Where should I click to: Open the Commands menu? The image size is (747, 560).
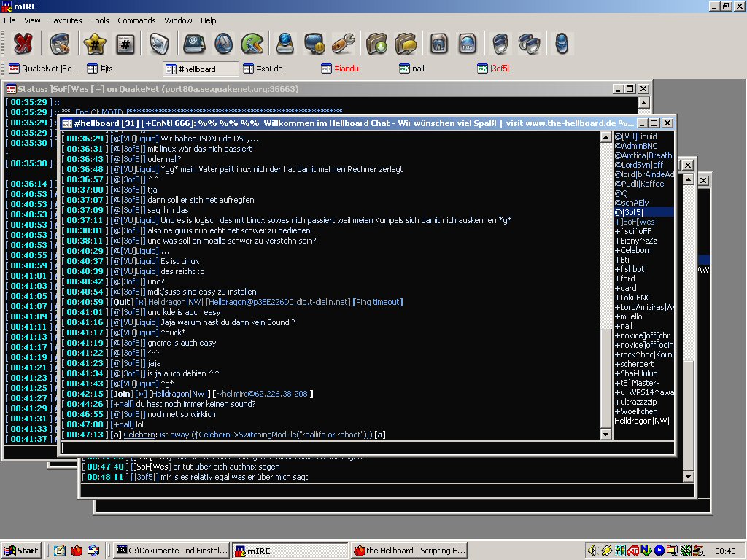click(136, 20)
